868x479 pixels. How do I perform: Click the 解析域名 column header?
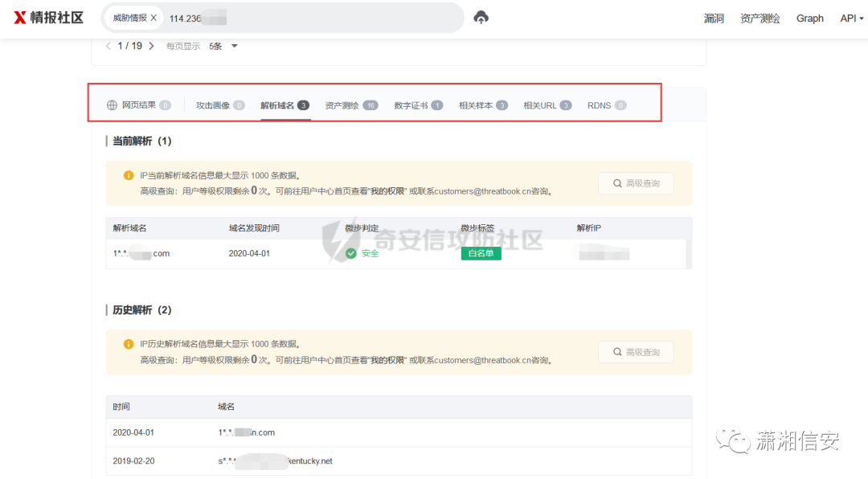(x=129, y=228)
